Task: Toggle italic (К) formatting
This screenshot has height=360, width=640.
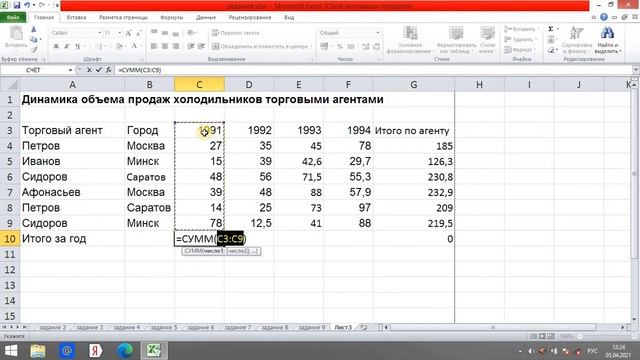Action: (x=67, y=46)
